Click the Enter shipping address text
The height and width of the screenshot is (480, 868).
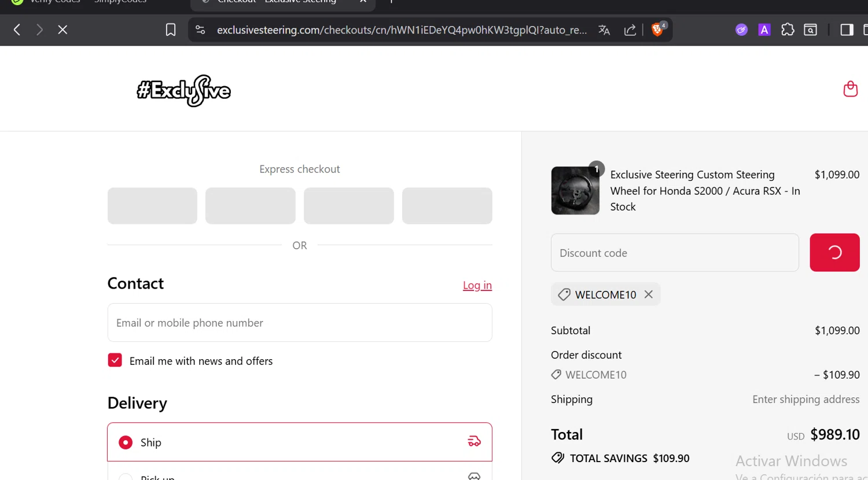pyautogui.click(x=806, y=399)
